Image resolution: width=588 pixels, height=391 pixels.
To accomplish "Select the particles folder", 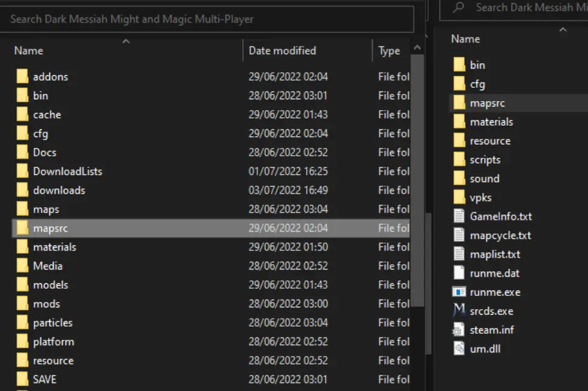I will [x=53, y=323].
